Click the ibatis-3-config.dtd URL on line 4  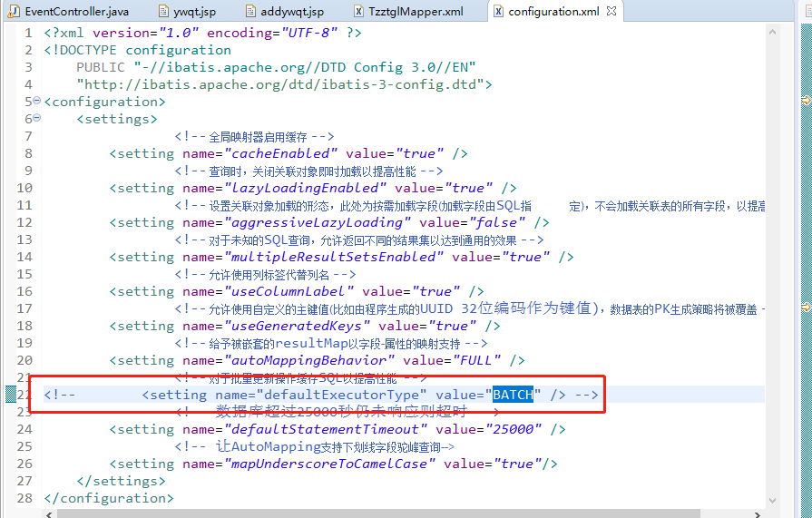coord(284,84)
